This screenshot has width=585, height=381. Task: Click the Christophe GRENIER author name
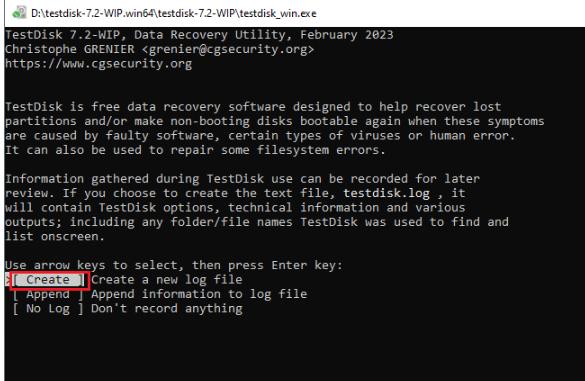point(70,49)
